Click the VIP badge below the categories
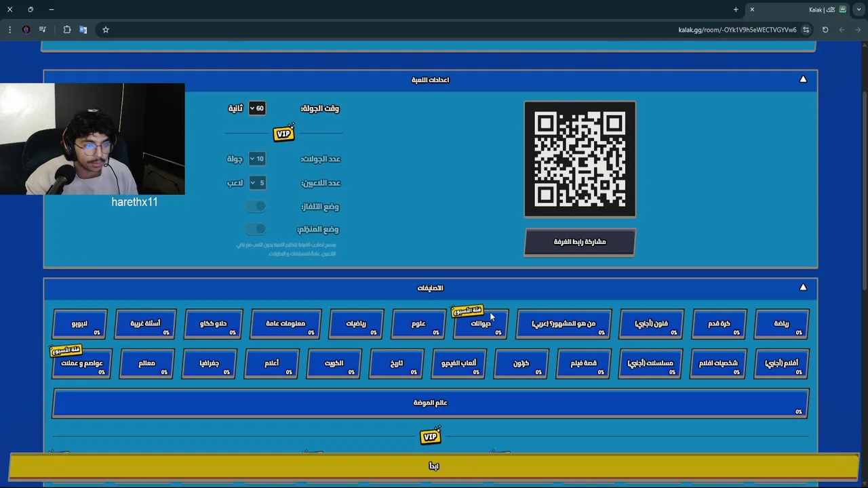Screen dimensions: 868x488 point(431,436)
